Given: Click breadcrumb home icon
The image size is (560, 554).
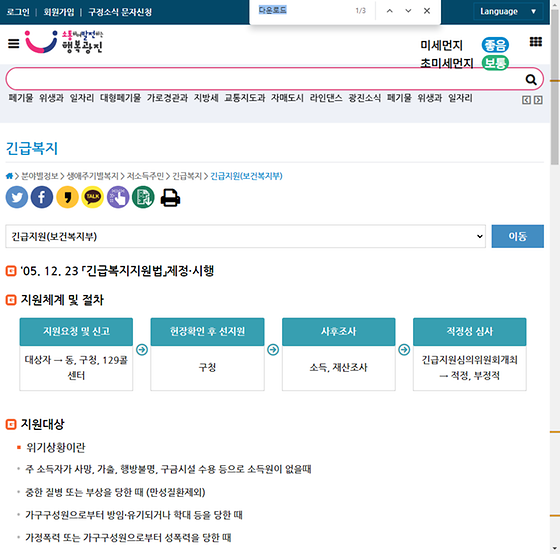Looking at the screenshot, I should pos(9,176).
